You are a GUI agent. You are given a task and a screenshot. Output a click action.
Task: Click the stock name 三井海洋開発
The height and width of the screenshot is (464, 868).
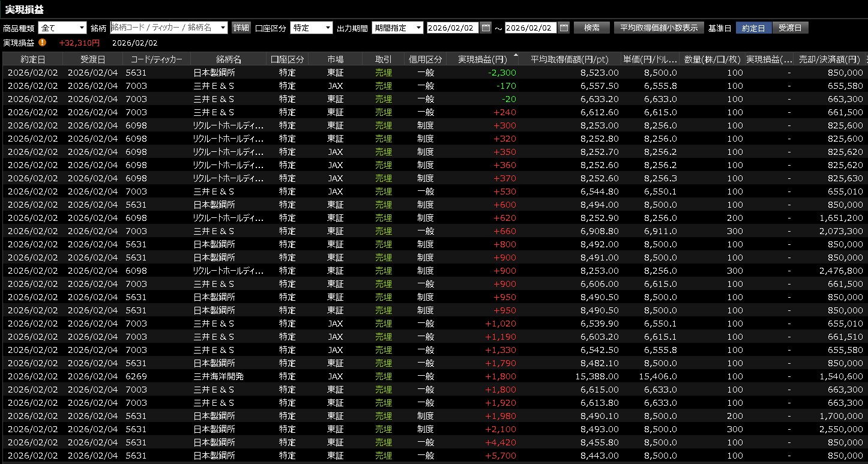219,376
